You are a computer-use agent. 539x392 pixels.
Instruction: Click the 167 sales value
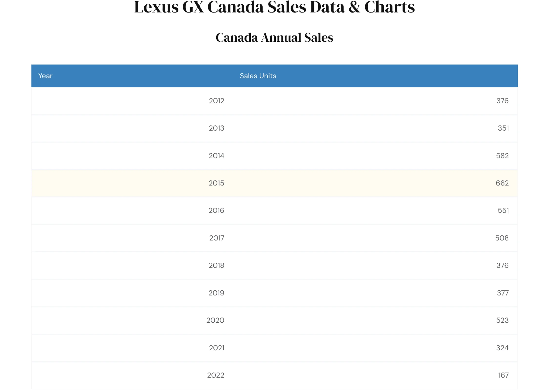(503, 375)
